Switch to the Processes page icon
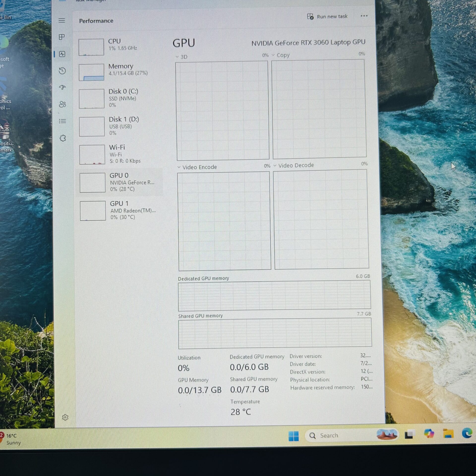 pyautogui.click(x=62, y=37)
